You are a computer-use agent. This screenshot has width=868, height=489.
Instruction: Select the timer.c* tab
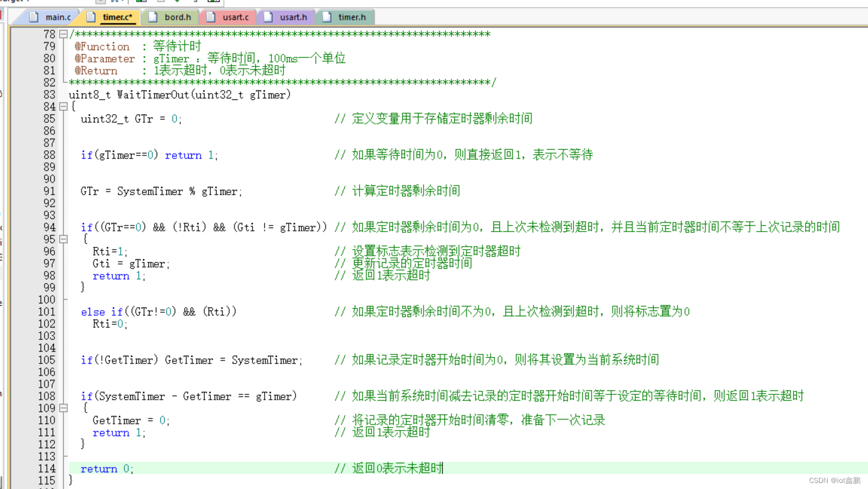[111, 17]
